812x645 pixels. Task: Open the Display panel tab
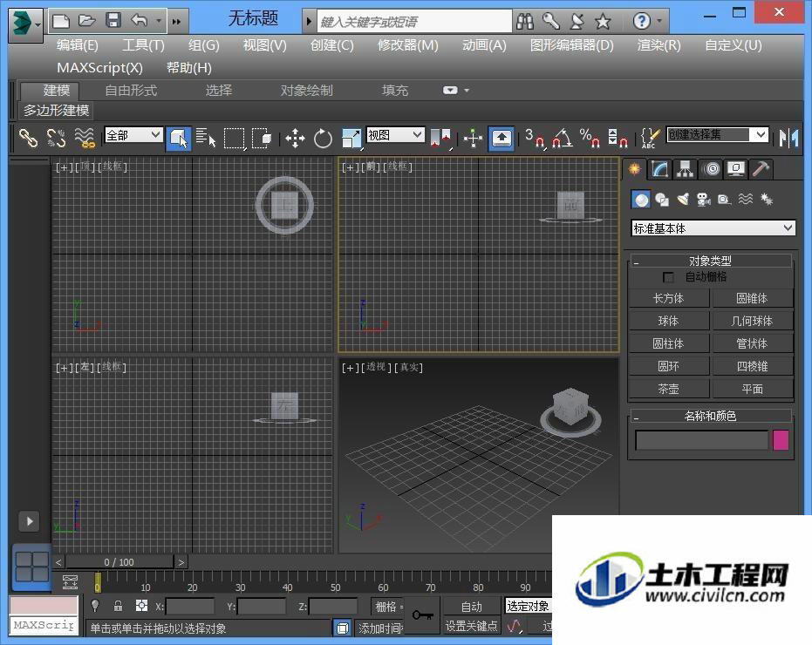(736, 169)
